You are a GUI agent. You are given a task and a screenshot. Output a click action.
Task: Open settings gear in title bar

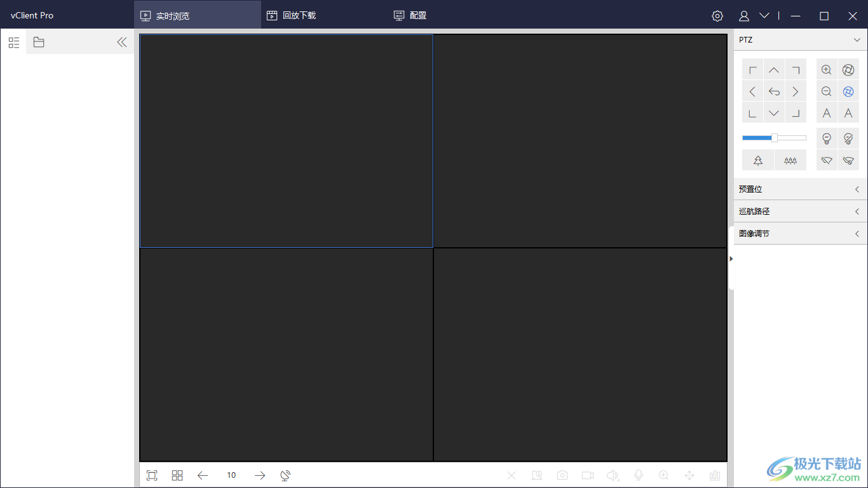pos(717,16)
